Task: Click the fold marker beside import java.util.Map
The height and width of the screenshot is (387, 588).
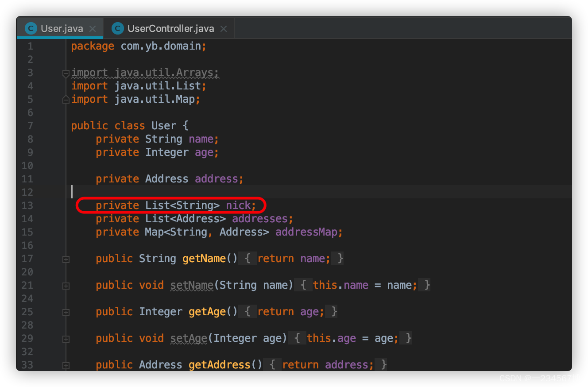Action: click(66, 99)
